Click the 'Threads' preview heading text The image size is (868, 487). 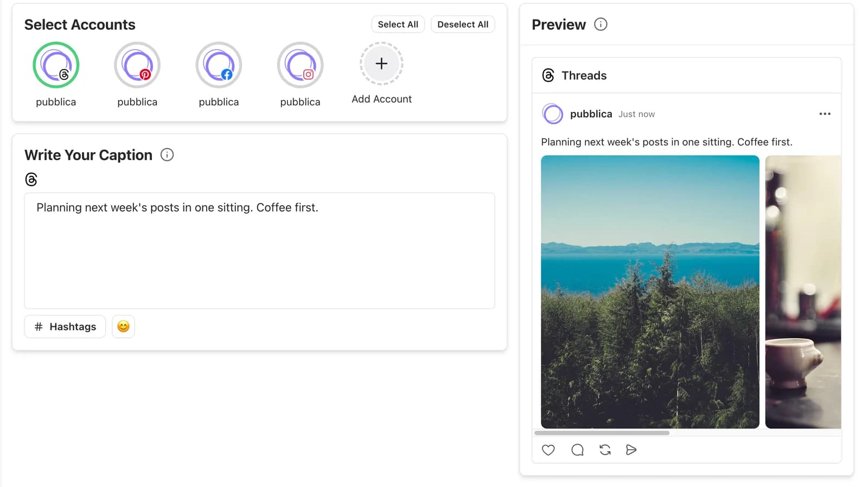(584, 75)
